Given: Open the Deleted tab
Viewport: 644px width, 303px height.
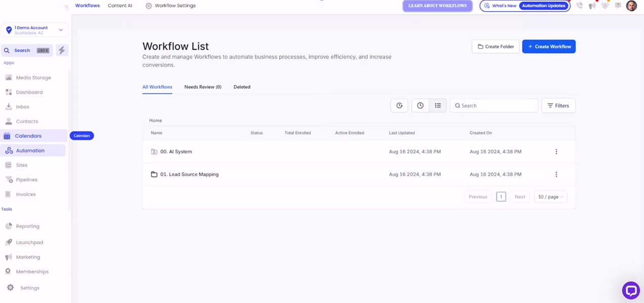Looking at the screenshot, I should click(x=242, y=87).
